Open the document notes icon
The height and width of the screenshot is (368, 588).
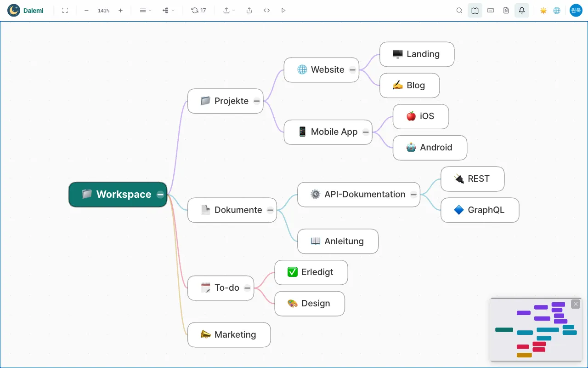pyautogui.click(x=506, y=10)
